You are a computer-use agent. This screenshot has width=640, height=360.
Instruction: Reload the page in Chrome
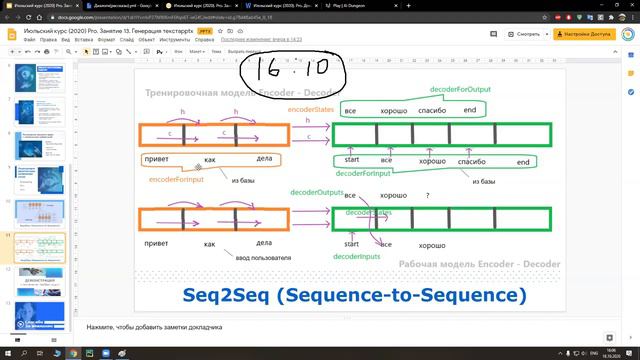[29, 18]
